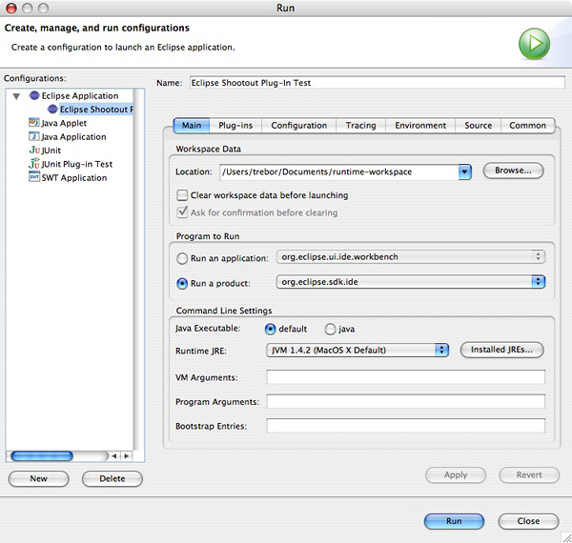The image size is (572, 543).
Task: Switch to the Configuration tab
Action: click(299, 125)
